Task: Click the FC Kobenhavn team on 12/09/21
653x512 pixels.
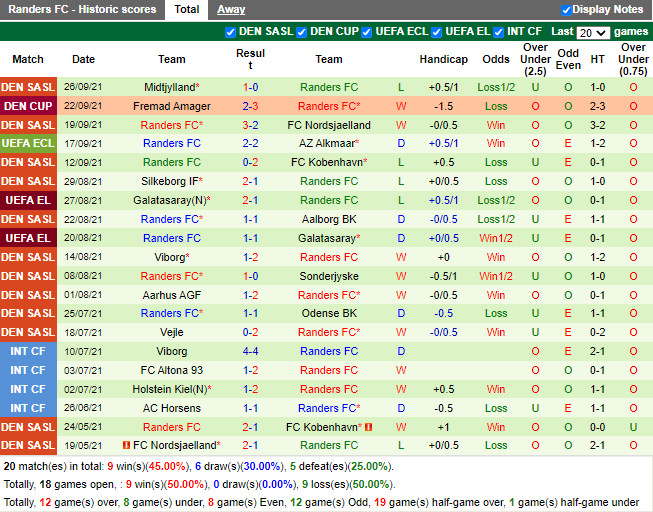Action: tap(329, 162)
